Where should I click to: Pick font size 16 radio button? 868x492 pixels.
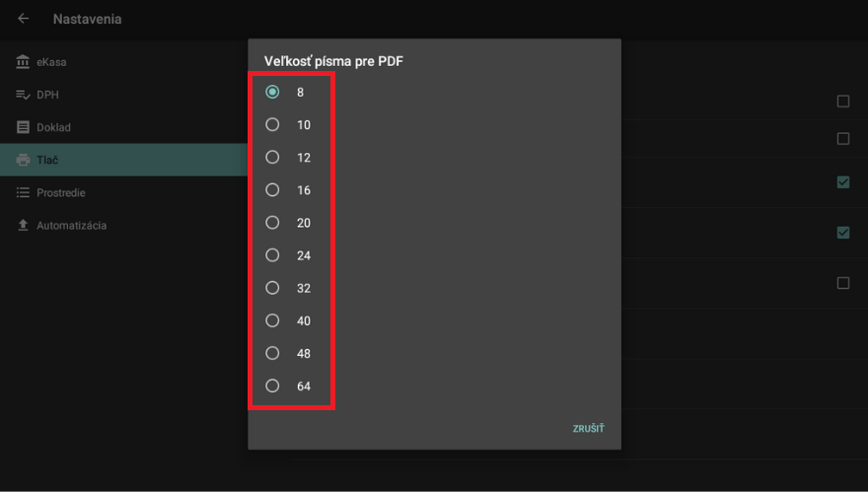tap(272, 189)
